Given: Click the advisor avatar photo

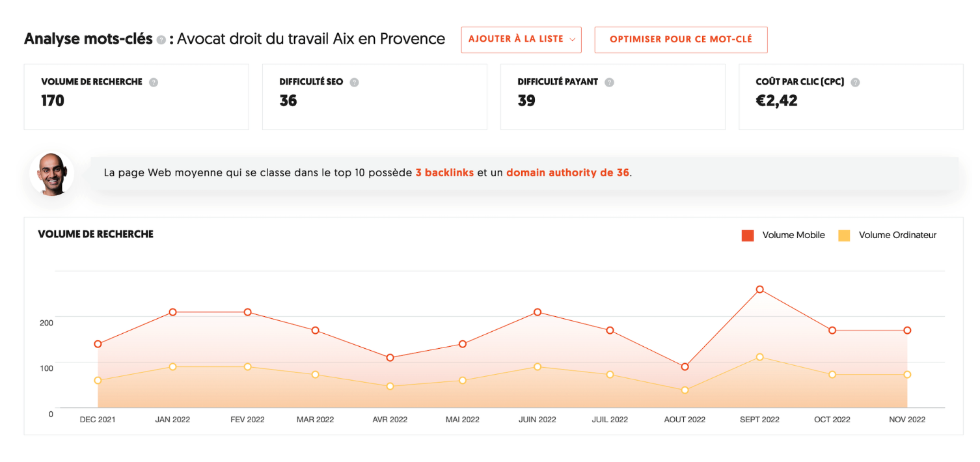Looking at the screenshot, I should 52,174.
